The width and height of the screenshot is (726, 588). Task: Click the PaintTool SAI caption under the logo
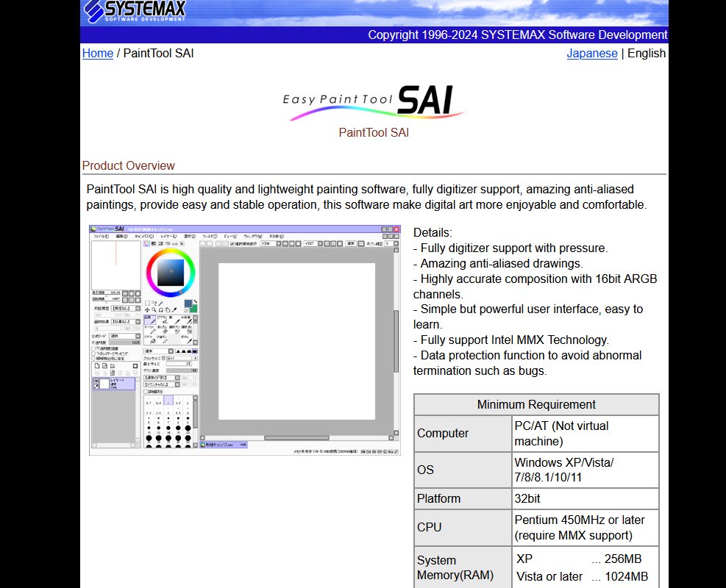374,133
